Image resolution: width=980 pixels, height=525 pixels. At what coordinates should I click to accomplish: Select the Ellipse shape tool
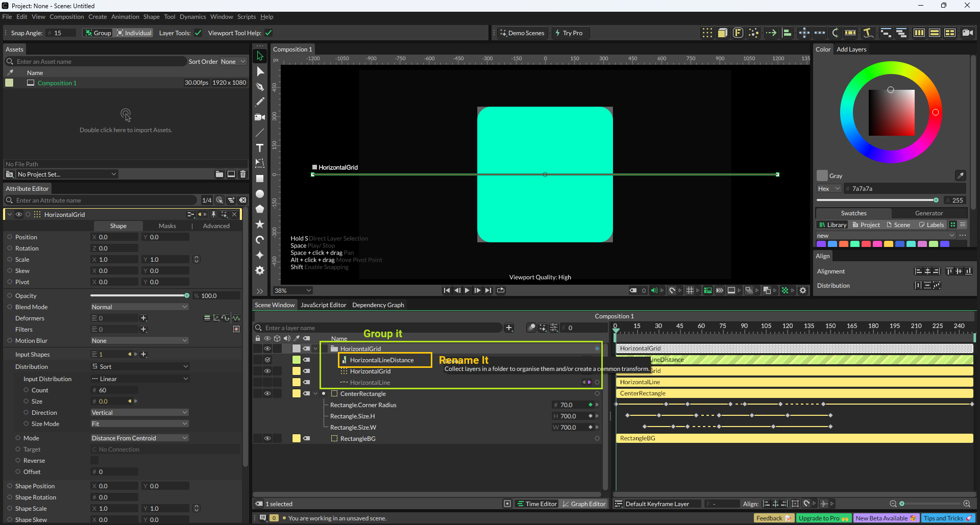(x=260, y=194)
